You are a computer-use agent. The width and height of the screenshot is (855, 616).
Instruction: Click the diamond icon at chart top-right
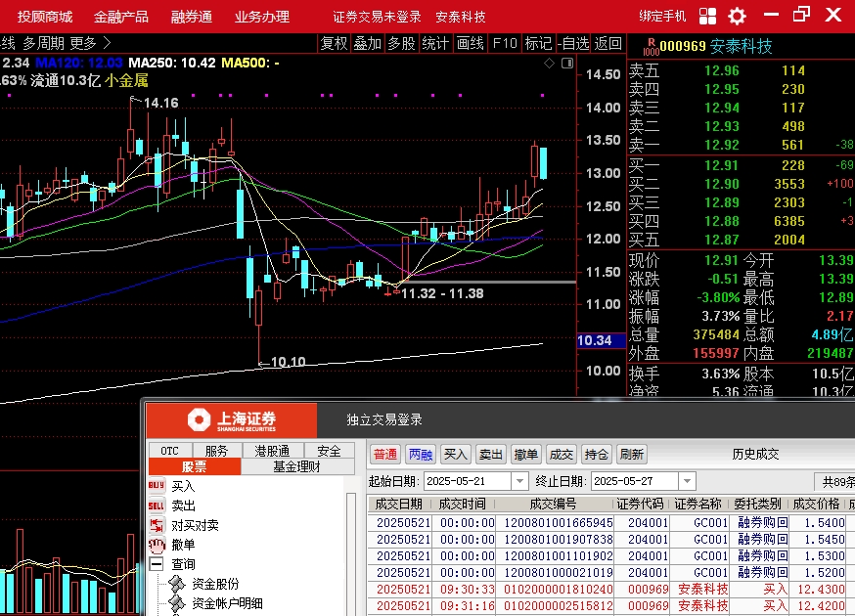[549, 64]
